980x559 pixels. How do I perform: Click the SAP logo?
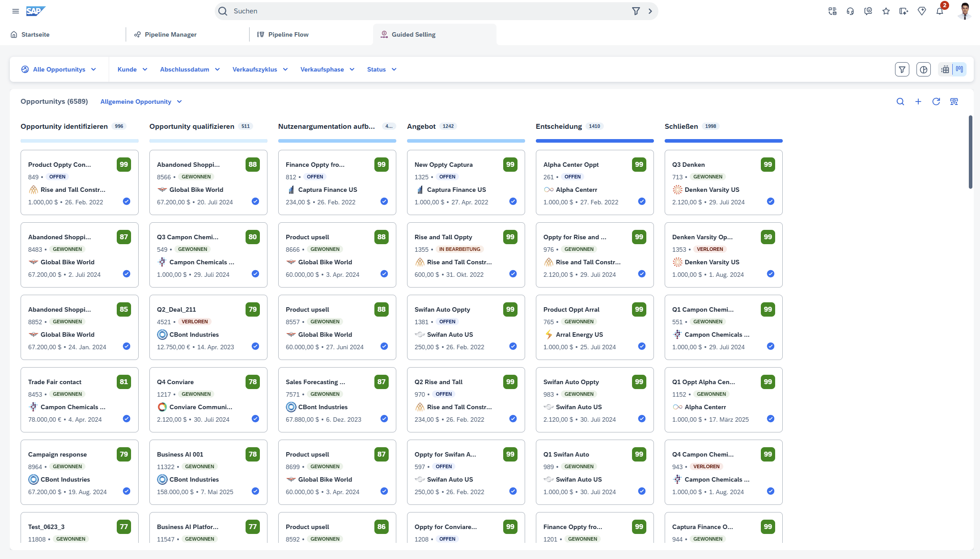pyautogui.click(x=36, y=11)
